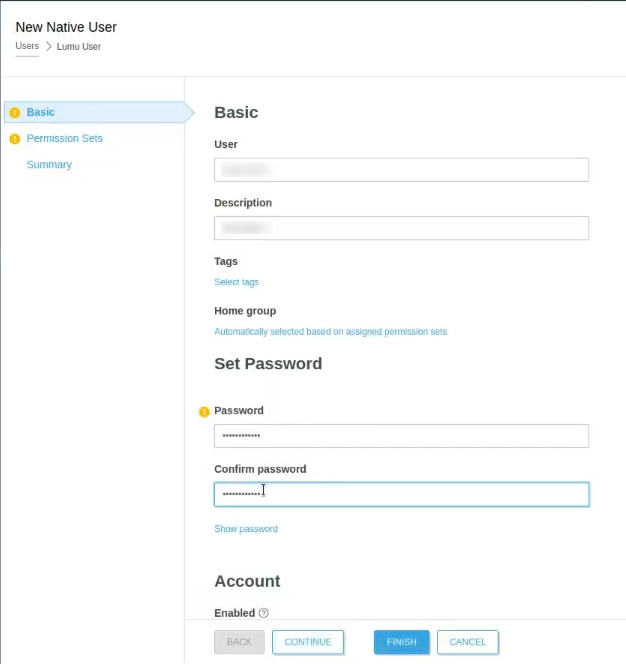The image size is (626, 664).
Task: Click the automatically selected Home group link
Action: coord(330,332)
